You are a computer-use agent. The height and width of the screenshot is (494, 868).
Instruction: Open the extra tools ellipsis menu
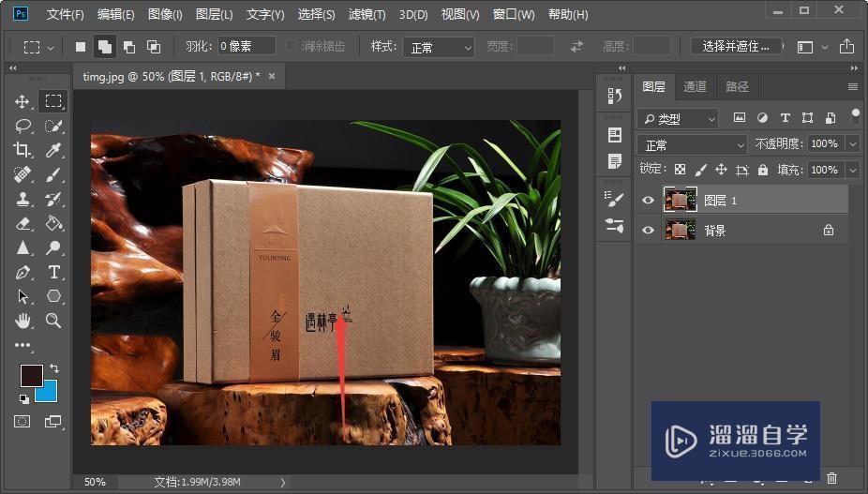22,345
